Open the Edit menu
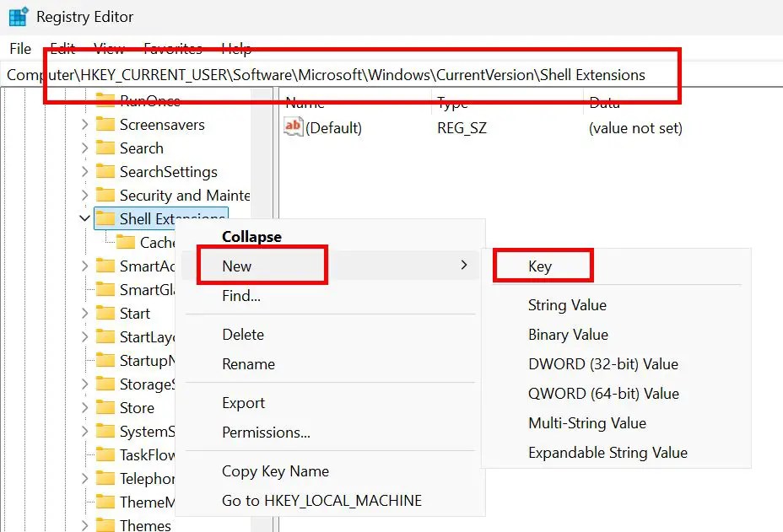Viewport: 783px width, 532px height. pos(63,48)
